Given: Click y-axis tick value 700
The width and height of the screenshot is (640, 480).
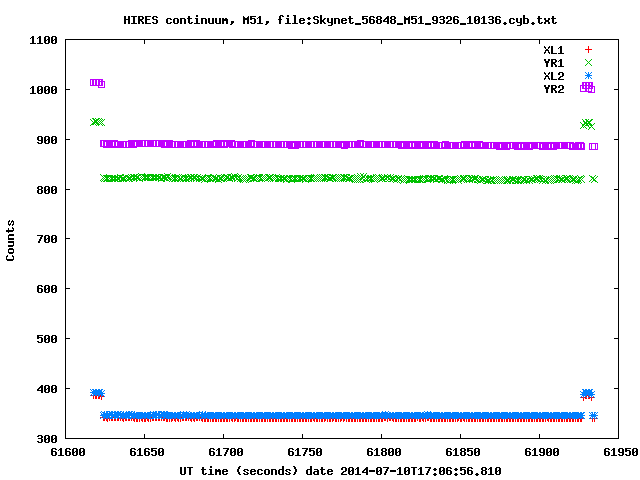Looking at the screenshot, I should click(47, 239).
